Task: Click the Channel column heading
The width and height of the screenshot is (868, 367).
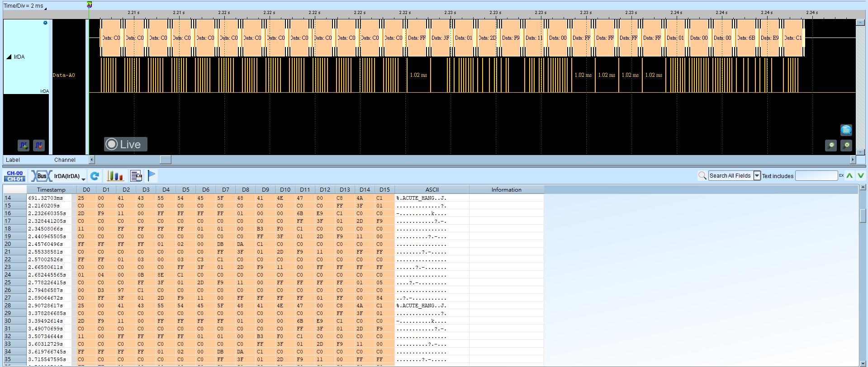Action: pos(65,160)
